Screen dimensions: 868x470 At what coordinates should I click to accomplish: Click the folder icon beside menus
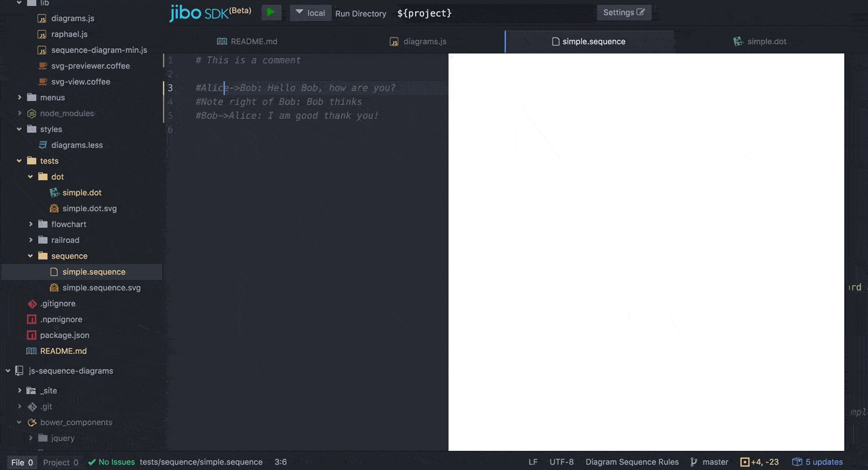pyautogui.click(x=31, y=98)
